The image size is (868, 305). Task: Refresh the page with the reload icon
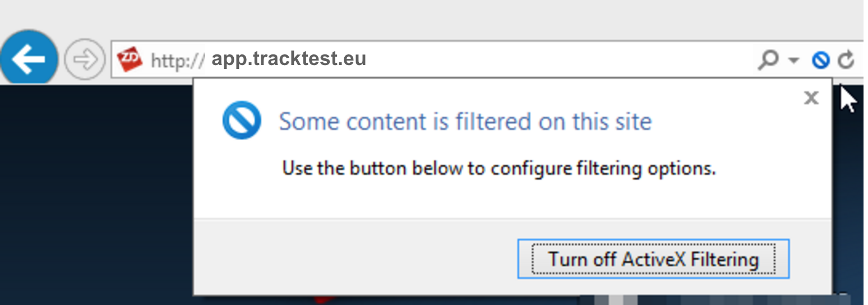tap(846, 59)
